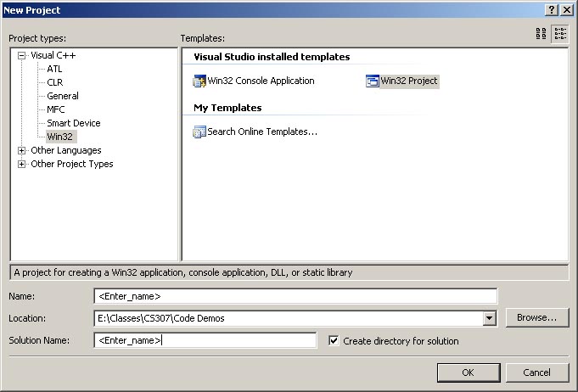Screen dimensions: 578x392
Task: Click the help question mark button
Action: [x=551, y=10]
